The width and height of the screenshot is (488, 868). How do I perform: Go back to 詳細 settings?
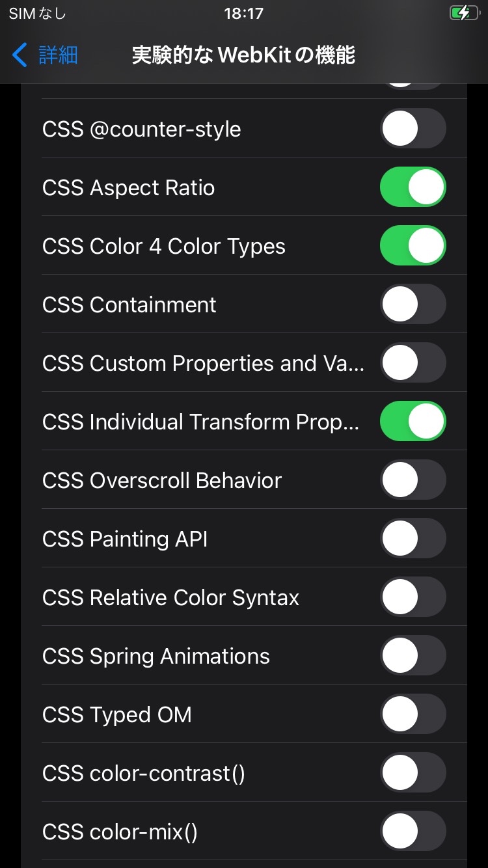click(x=57, y=55)
